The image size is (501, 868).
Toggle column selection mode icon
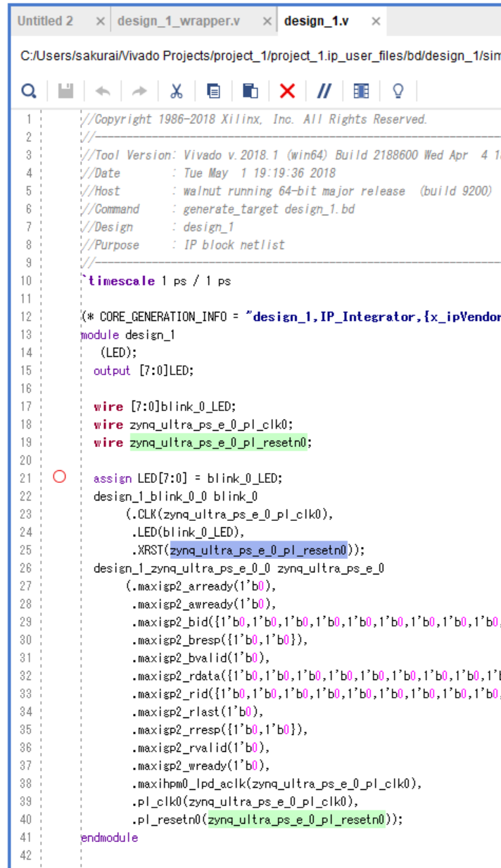pyautogui.click(x=361, y=90)
